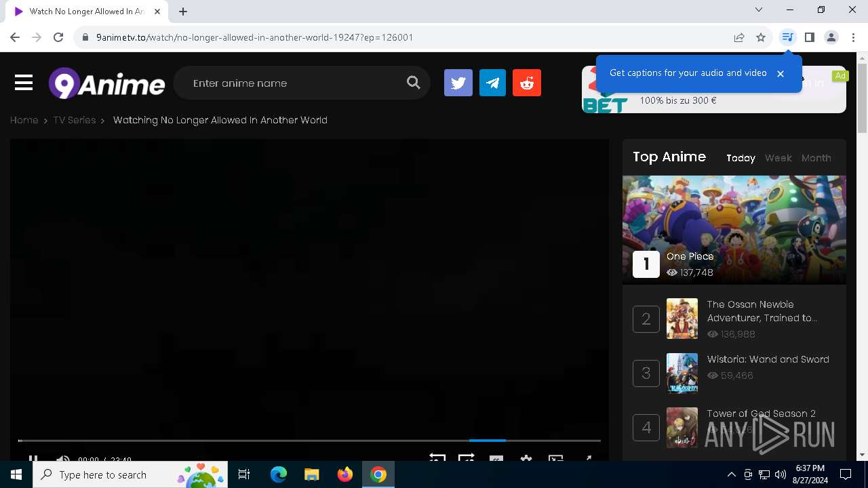This screenshot has height=488, width=868.
Task: Seek within the video progress bar
Action: (309, 441)
